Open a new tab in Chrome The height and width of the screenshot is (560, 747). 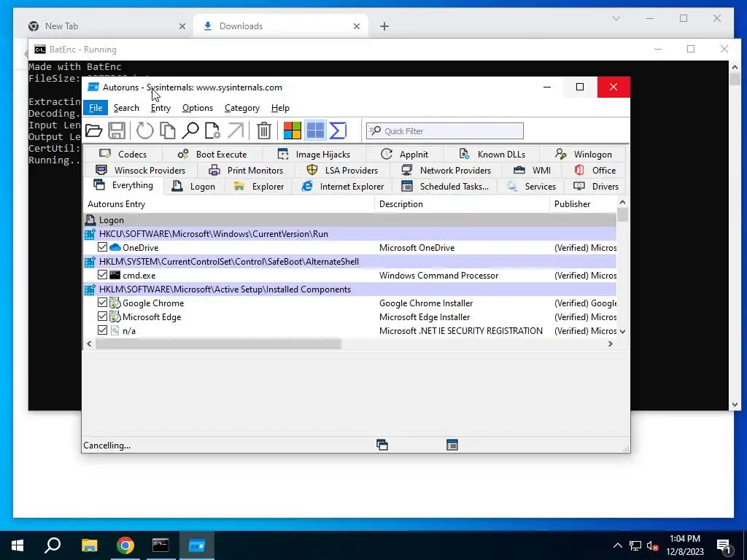click(x=384, y=26)
